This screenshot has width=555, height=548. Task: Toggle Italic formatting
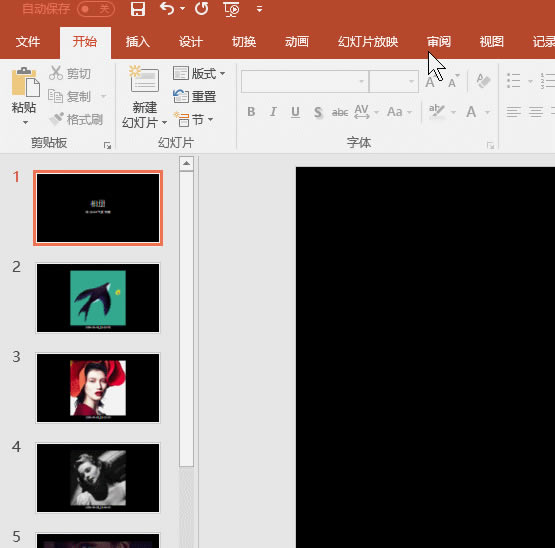(x=273, y=112)
